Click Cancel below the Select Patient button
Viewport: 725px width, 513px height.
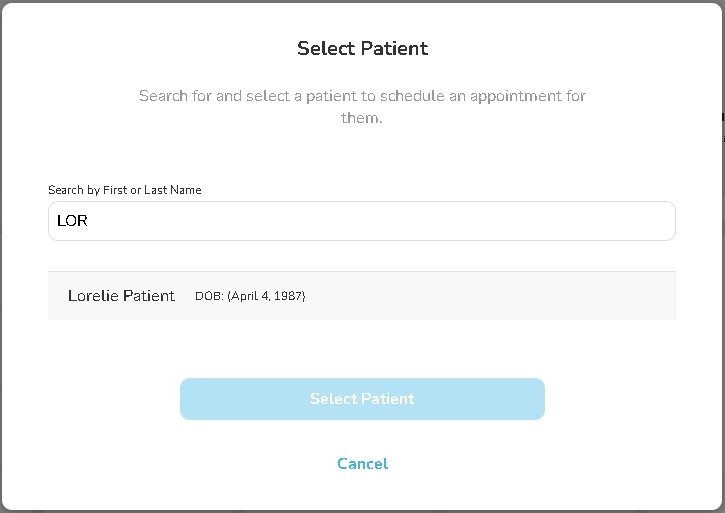(362, 463)
